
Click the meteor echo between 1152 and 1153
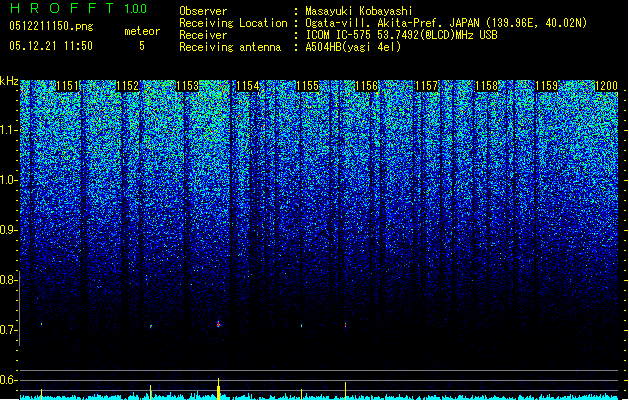tap(151, 326)
